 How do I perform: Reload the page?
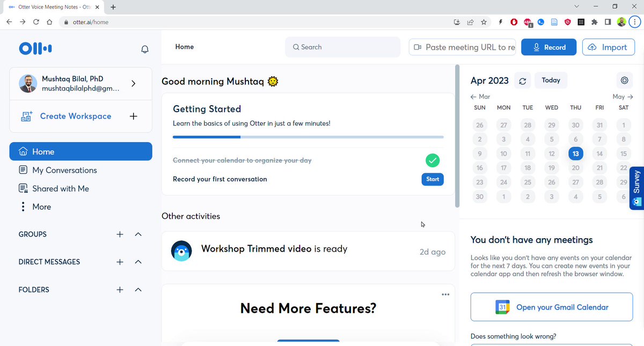pyautogui.click(x=36, y=22)
